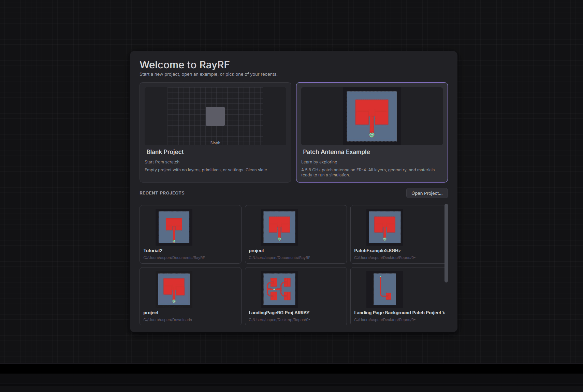Viewport: 583px width, 392px height.
Task: Open the LandingPageBG Proj ARRAY thumbnail
Action: [279, 289]
